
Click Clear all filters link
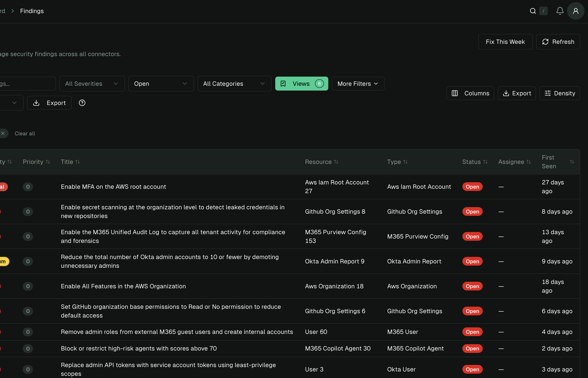[x=25, y=133]
